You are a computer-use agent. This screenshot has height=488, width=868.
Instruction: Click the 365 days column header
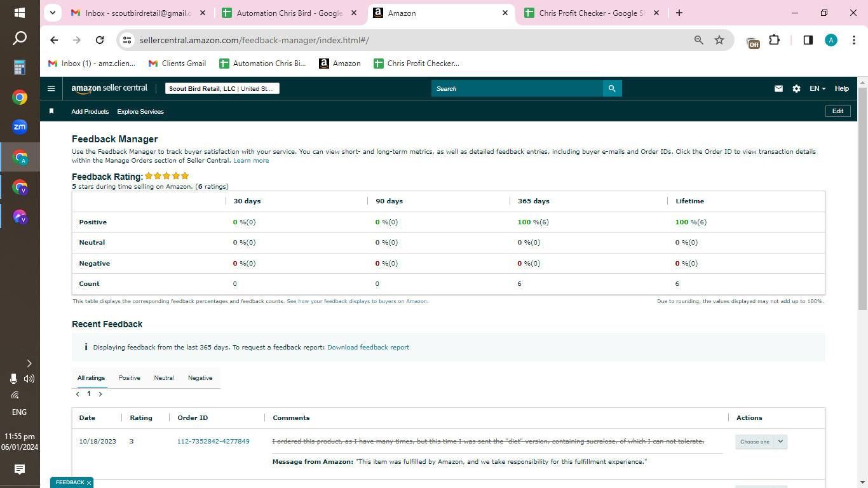pyautogui.click(x=534, y=201)
